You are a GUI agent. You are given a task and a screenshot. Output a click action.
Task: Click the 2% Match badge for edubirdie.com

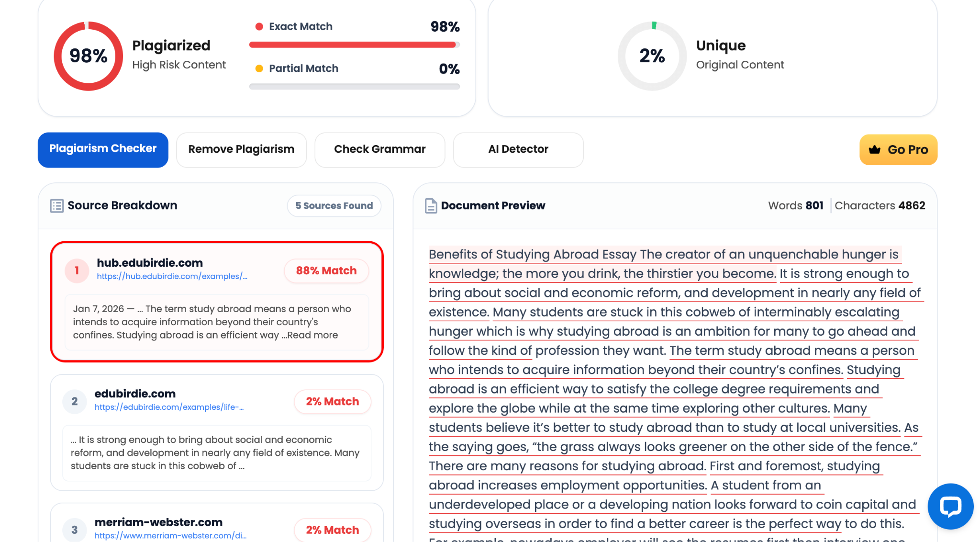coord(333,402)
